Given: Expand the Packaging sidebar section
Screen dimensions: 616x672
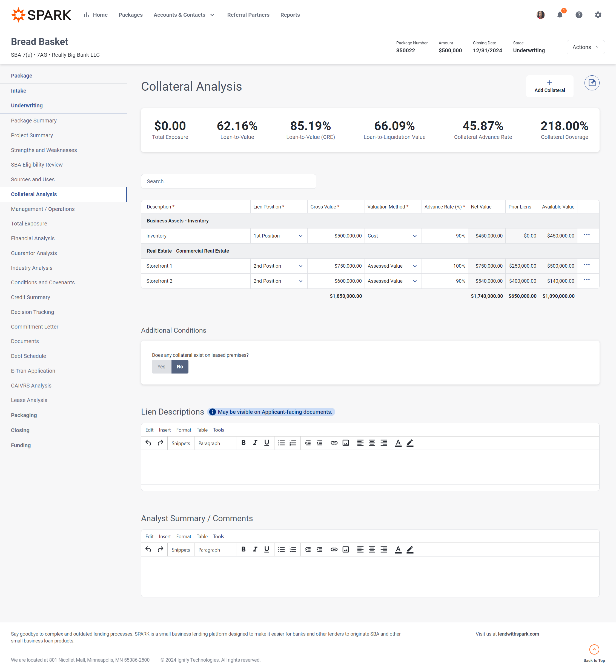Looking at the screenshot, I should coord(24,415).
